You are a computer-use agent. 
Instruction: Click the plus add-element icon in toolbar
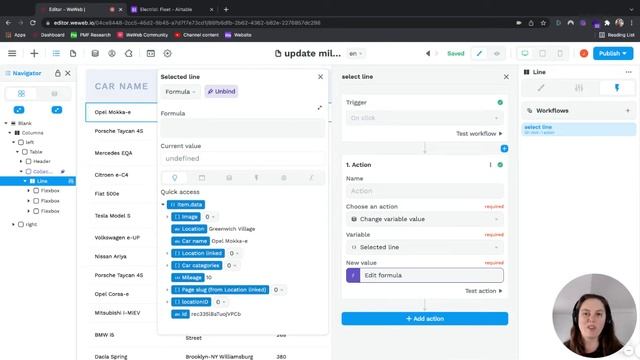(x=34, y=53)
